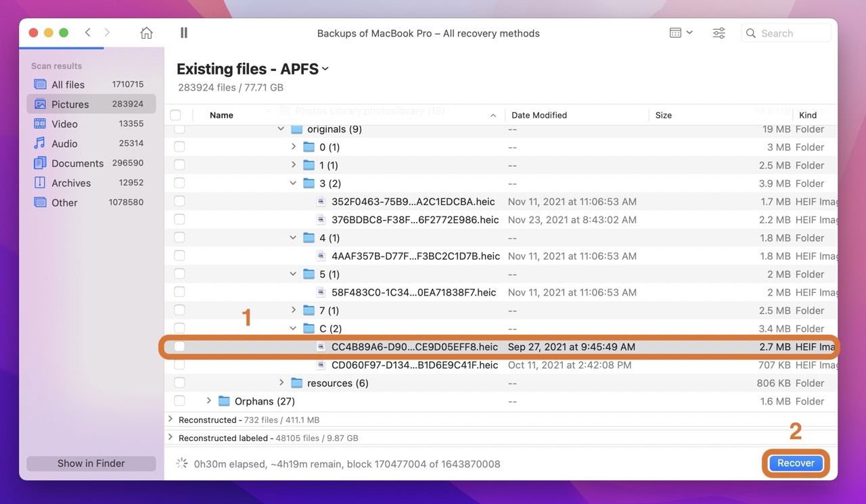Go back with the left chevron arrow

pyautogui.click(x=88, y=32)
